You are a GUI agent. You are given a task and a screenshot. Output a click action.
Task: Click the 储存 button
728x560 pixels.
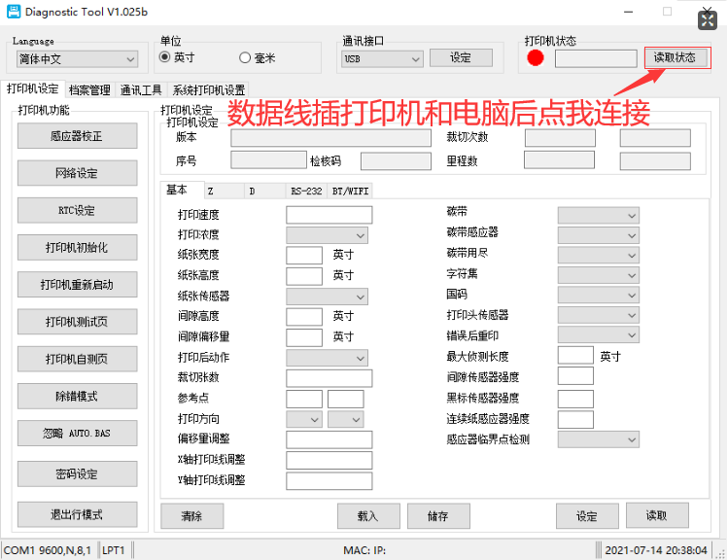(438, 516)
